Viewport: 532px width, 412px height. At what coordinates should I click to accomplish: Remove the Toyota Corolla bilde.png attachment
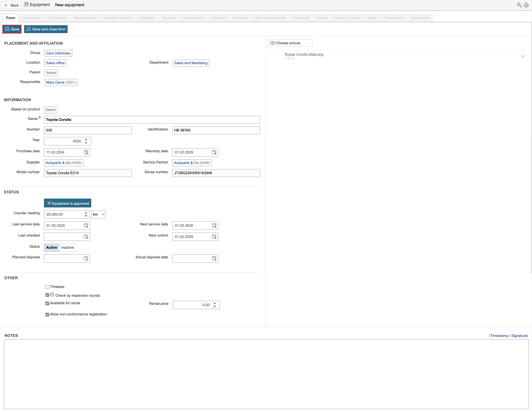tap(523, 57)
